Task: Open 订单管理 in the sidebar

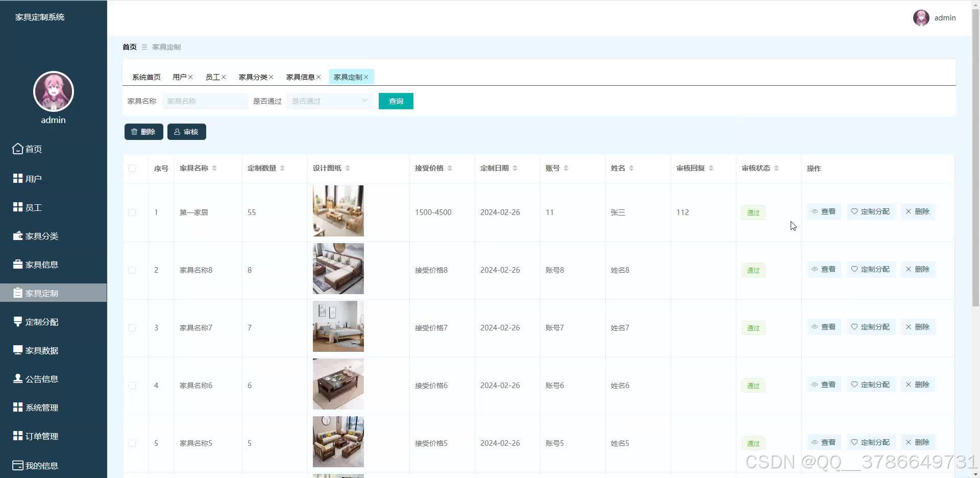Action: coord(42,436)
